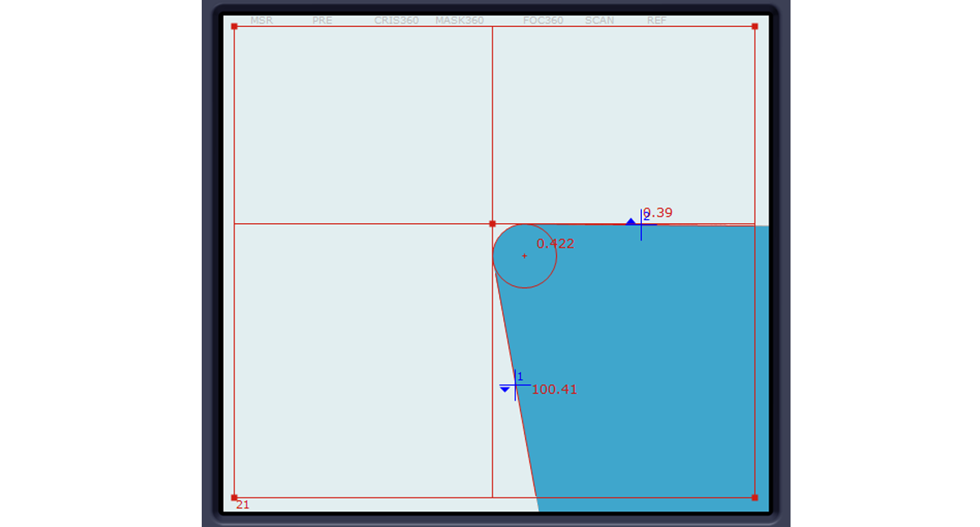Click the MSR label in top bar

(261, 20)
